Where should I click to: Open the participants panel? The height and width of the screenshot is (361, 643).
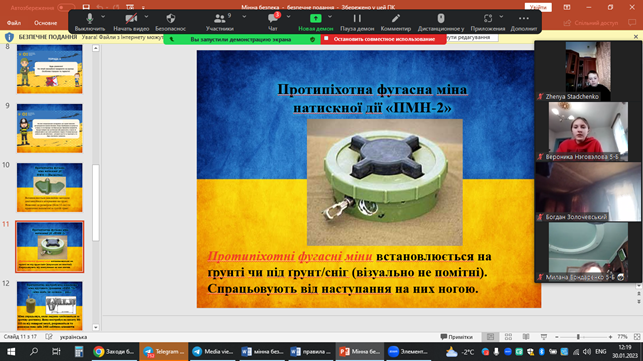tap(220, 22)
